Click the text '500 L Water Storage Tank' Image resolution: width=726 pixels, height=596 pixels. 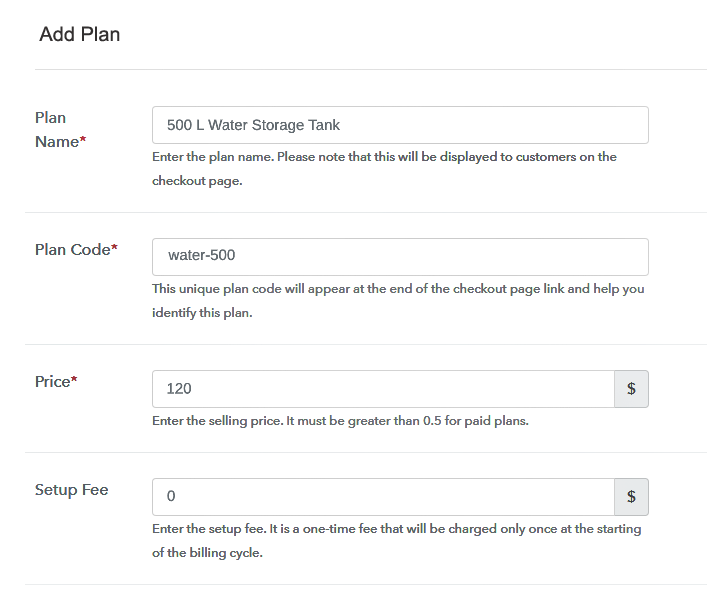[x=254, y=125]
